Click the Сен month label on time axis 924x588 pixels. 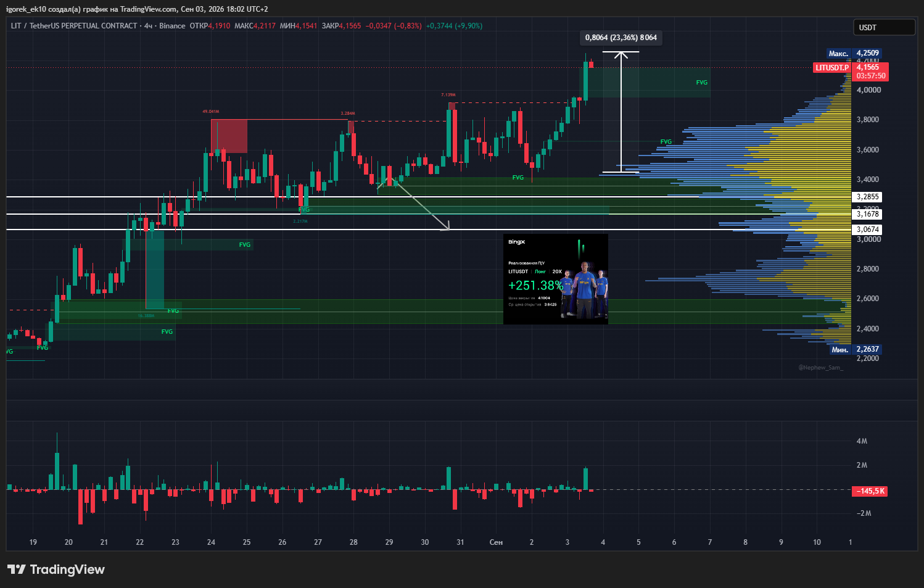point(496,542)
